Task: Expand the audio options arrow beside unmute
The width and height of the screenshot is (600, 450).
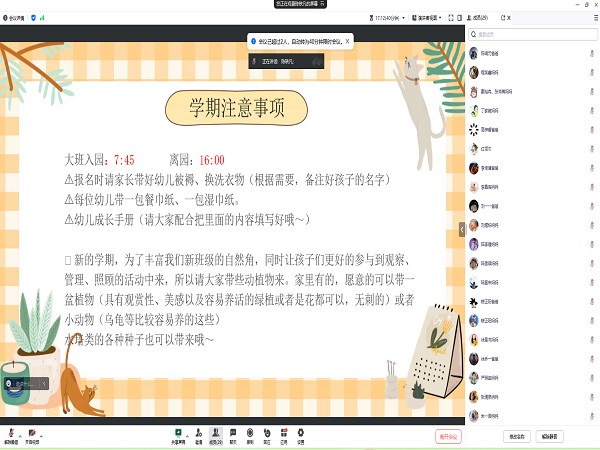Action: [x=21, y=432]
